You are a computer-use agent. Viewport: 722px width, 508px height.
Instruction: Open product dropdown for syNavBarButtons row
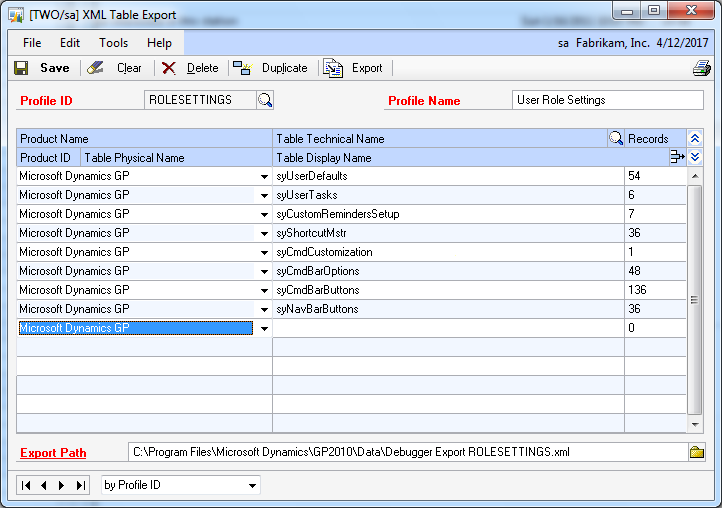click(x=264, y=309)
